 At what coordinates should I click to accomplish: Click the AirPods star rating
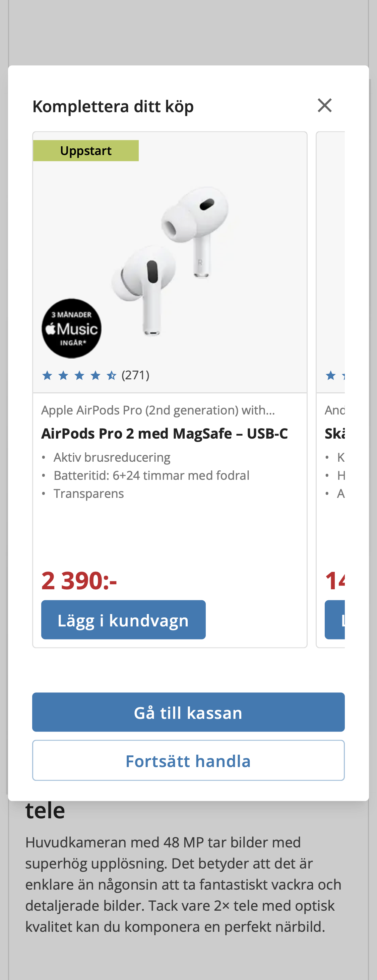click(x=79, y=375)
